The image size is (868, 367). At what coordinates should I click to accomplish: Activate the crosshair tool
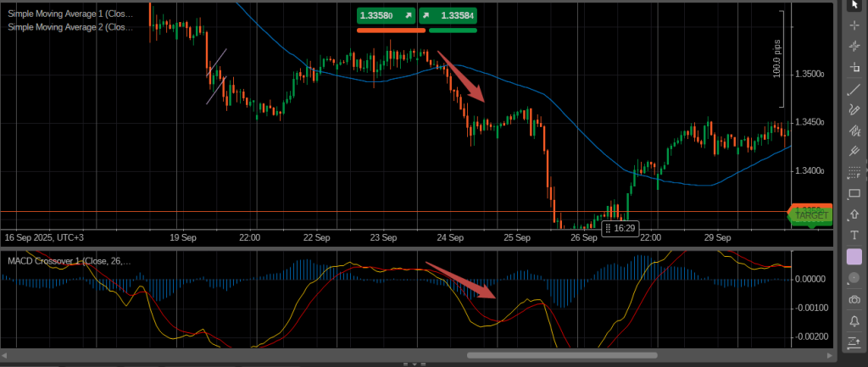click(854, 26)
